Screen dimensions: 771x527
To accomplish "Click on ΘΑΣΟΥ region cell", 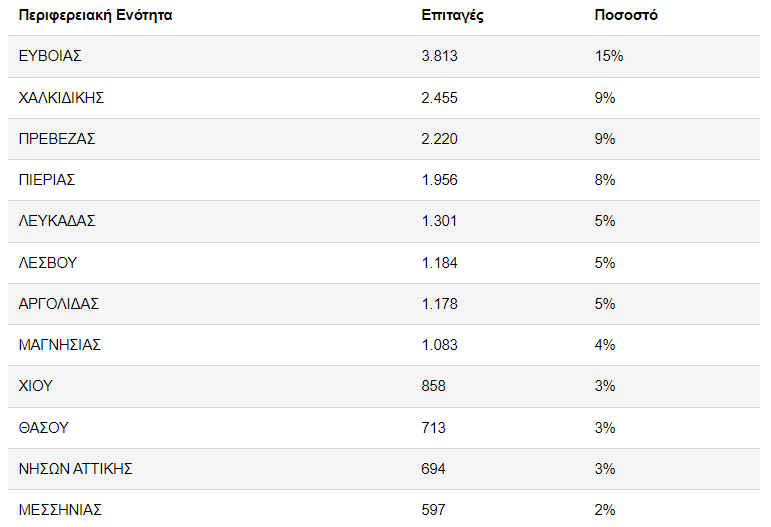I will [43, 428].
